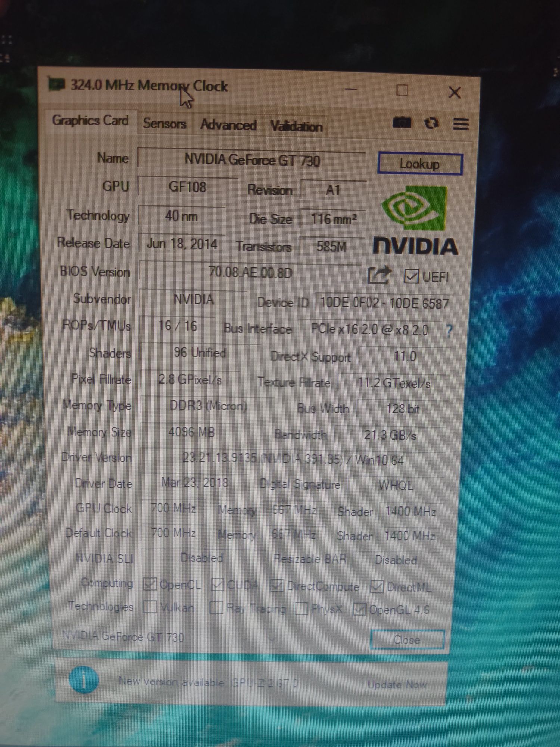The width and height of the screenshot is (560, 747).
Task: Click Texture Fillrate value 11.2 GTexel/s
Action: coord(394,383)
